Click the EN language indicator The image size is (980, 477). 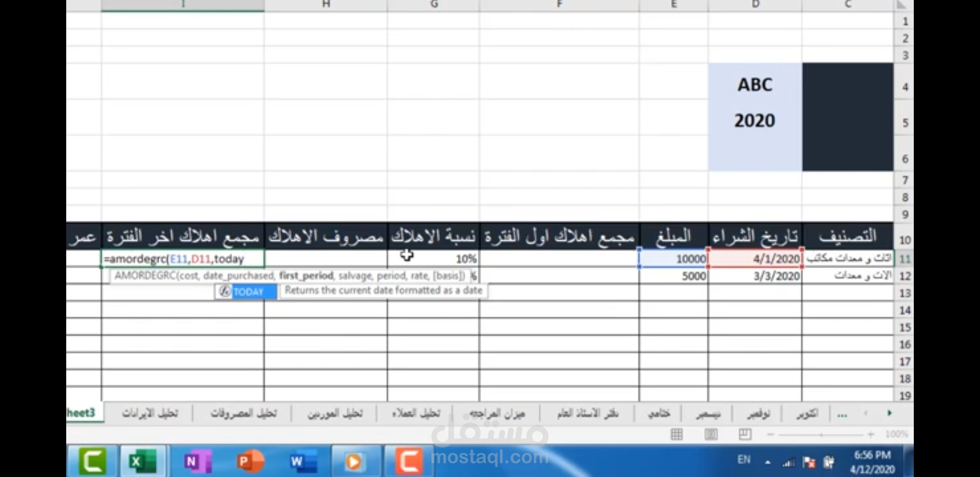click(x=744, y=459)
